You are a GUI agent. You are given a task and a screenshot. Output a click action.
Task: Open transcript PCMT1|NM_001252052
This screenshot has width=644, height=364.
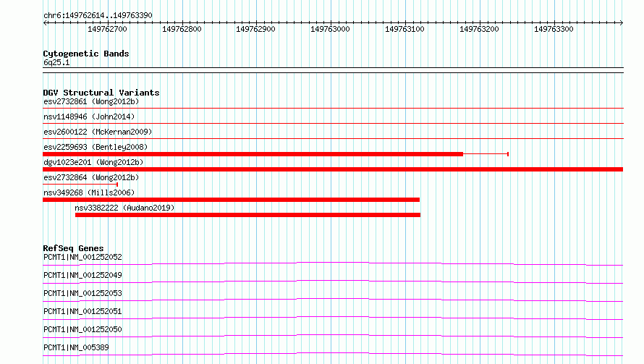pyautogui.click(x=82, y=257)
